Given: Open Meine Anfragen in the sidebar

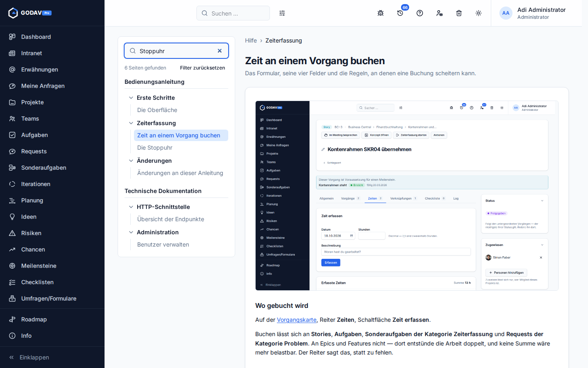Looking at the screenshot, I should click(x=52, y=86).
